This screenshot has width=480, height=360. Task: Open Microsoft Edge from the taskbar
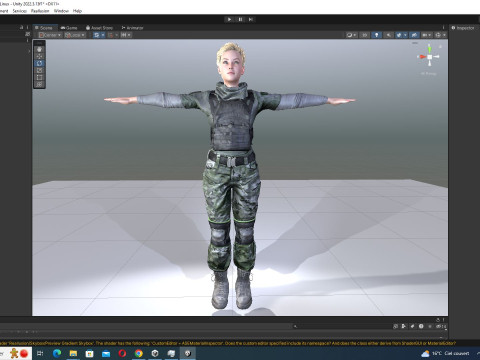point(57,353)
